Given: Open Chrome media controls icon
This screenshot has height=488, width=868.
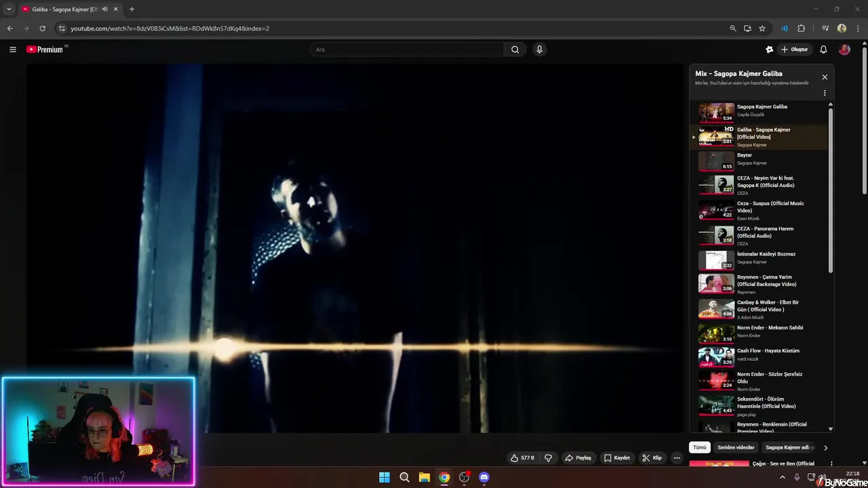Looking at the screenshot, I should click(x=825, y=28).
